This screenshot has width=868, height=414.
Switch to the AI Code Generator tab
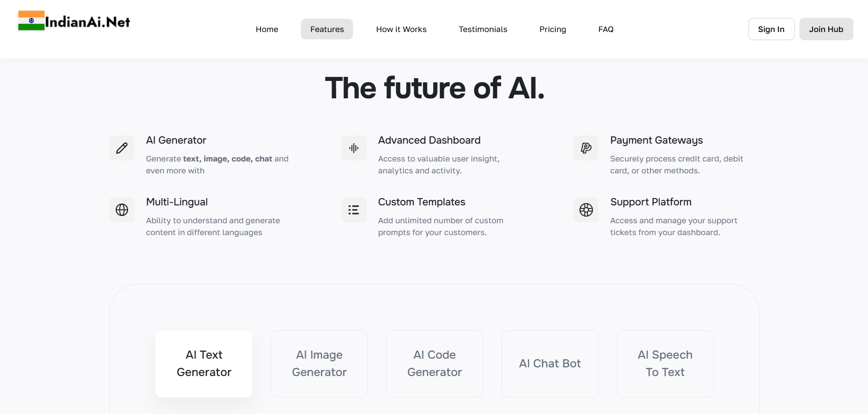click(x=434, y=364)
